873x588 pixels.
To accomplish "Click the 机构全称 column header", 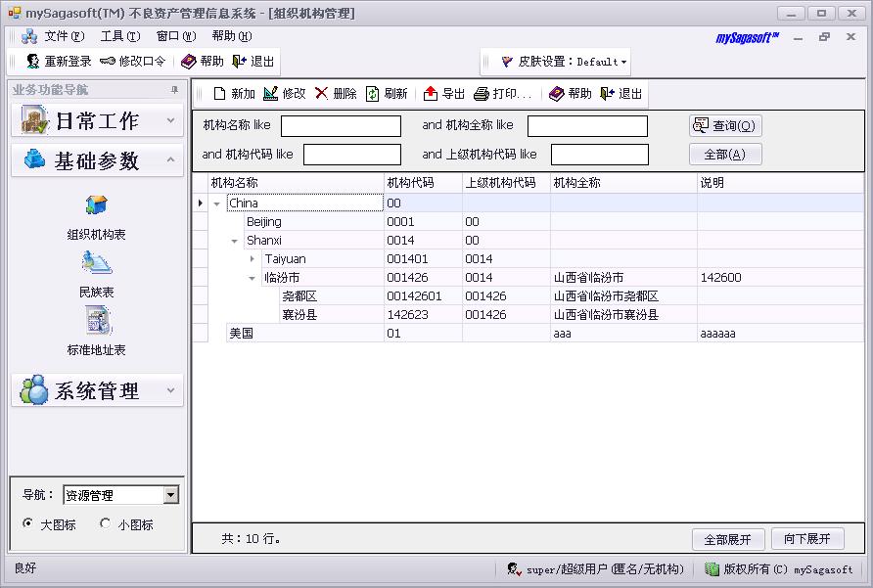I will (x=623, y=183).
